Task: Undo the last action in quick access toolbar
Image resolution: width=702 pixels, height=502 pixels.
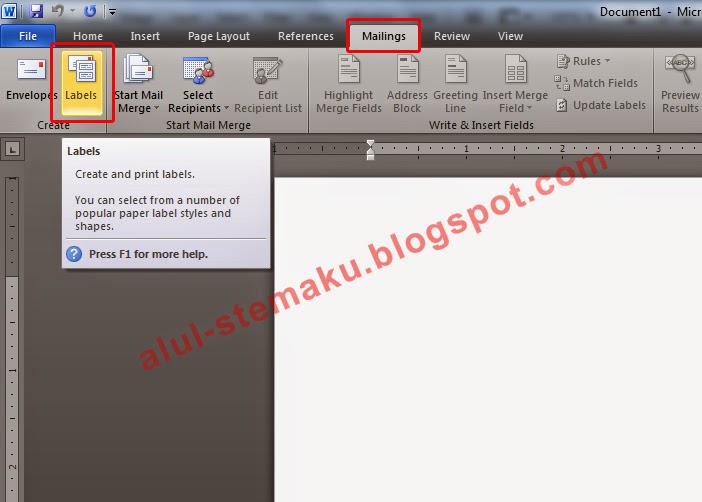Action: (58, 11)
